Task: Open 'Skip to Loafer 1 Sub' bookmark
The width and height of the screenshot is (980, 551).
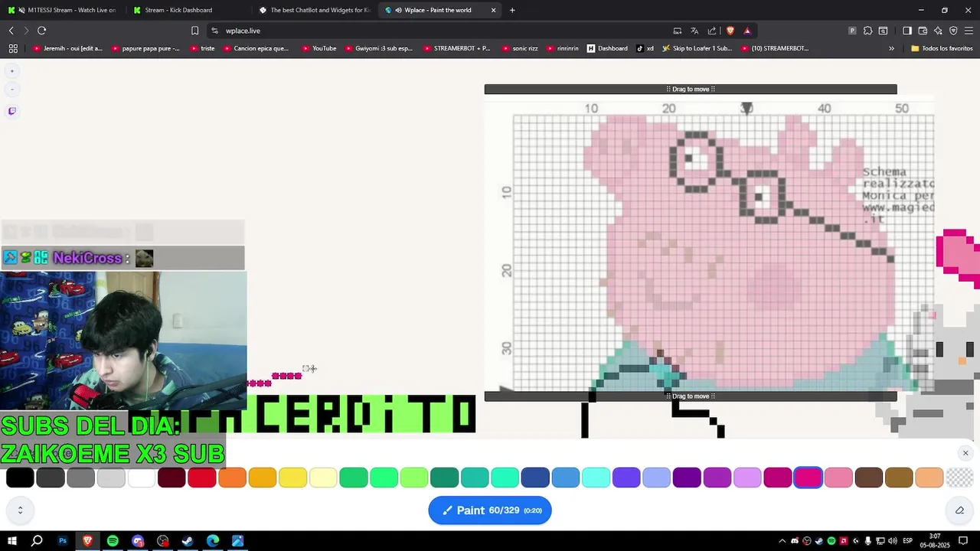Action: 697,48
